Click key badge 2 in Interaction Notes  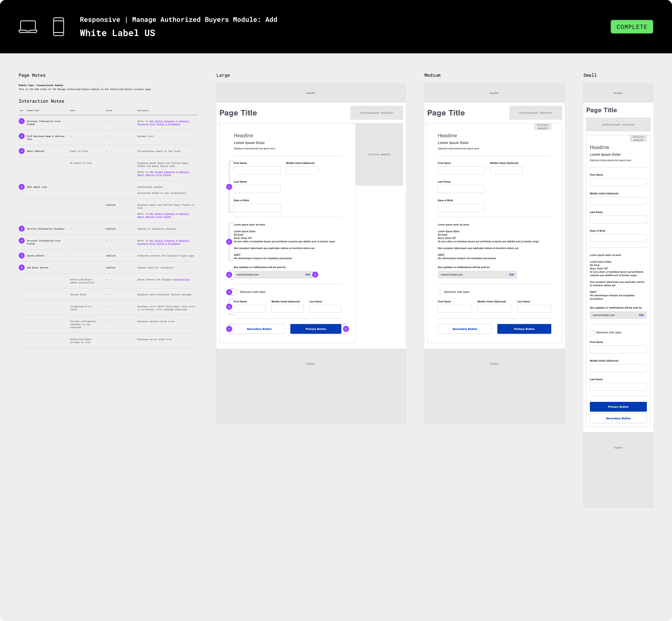pyautogui.click(x=22, y=136)
